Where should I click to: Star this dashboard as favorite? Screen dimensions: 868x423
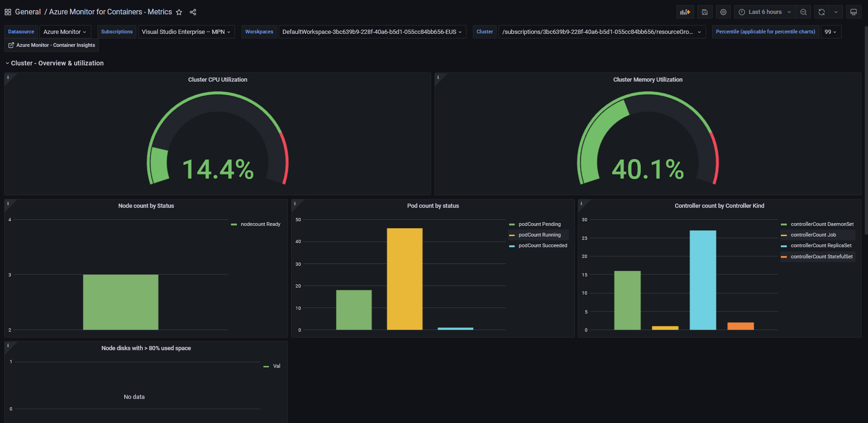coord(179,12)
